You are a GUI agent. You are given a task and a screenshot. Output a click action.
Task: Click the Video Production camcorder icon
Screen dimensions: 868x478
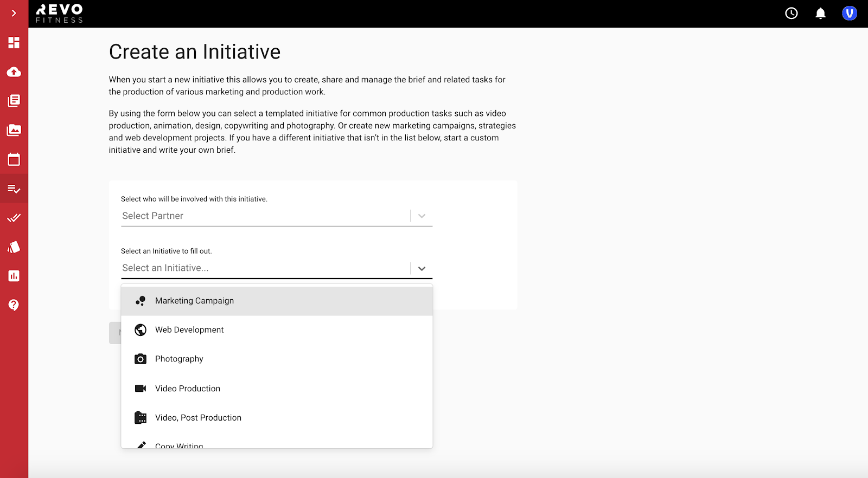point(141,389)
